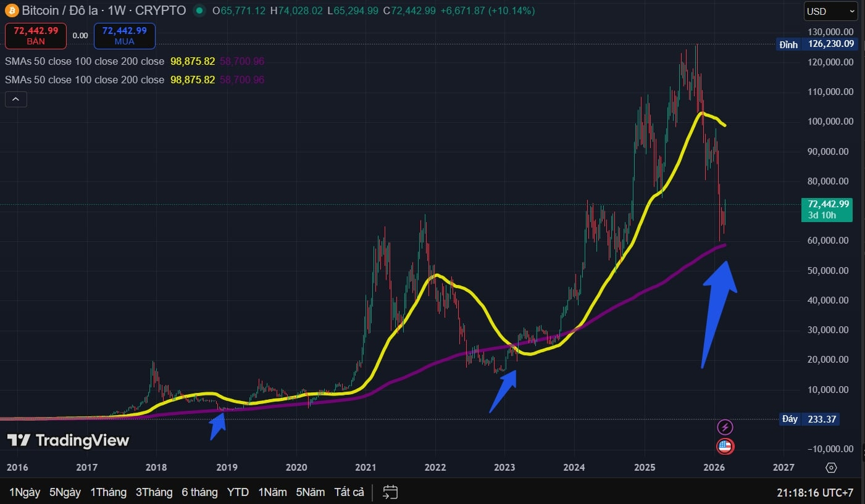
Task: Click the 2020 label on time axis
Action: click(x=296, y=468)
